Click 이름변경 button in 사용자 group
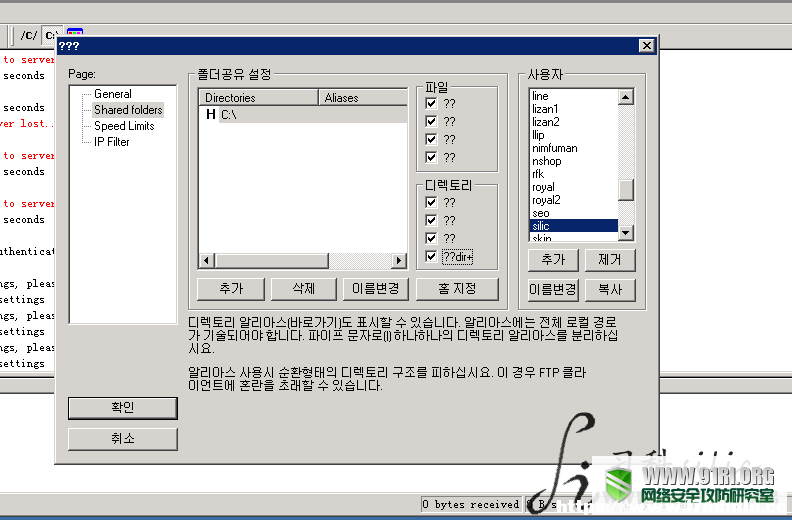 tap(553, 290)
